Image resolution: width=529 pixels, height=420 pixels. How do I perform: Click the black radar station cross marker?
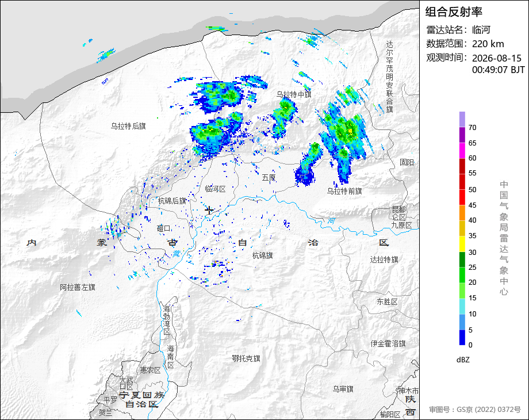pyautogui.click(x=209, y=211)
